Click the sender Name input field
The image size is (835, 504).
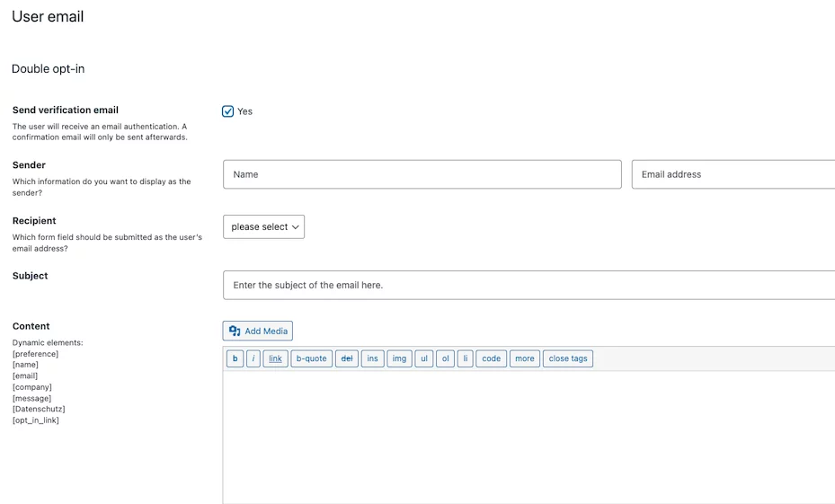pyautogui.click(x=422, y=174)
